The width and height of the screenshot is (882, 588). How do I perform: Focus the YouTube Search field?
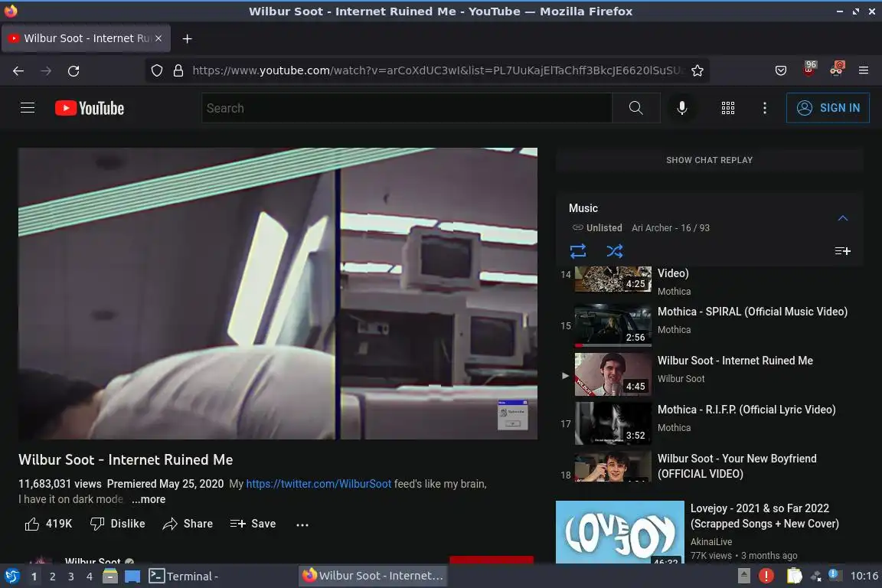[407, 108]
